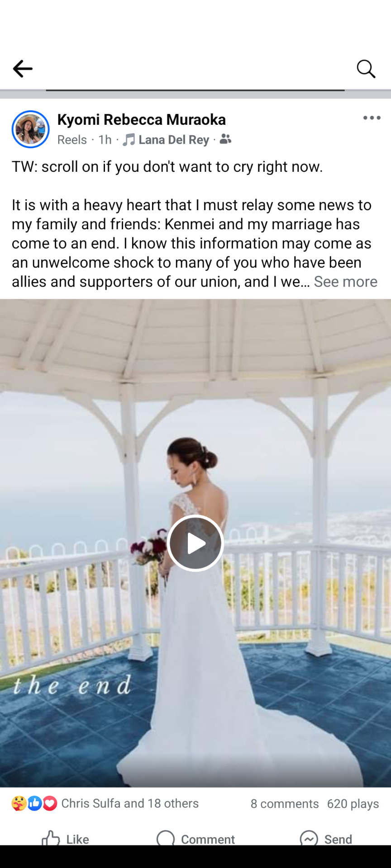This screenshot has height=868, width=391.
Task: Tap the care reaction emoji icon
Action: (x=19, y=803)
